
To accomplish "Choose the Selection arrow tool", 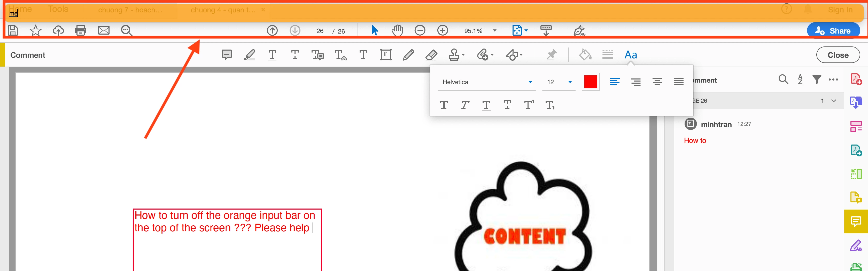I will pos(374,31).
